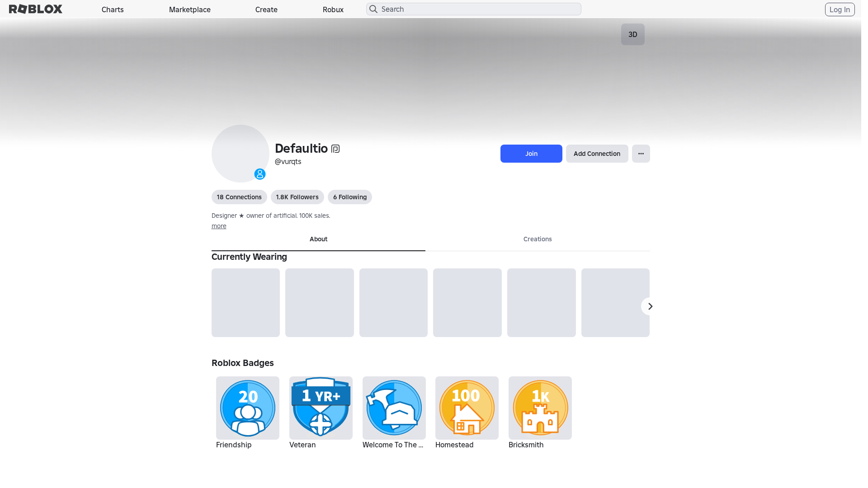Click the search magnifier icon

pyautogui.click(x=373, y=9)
